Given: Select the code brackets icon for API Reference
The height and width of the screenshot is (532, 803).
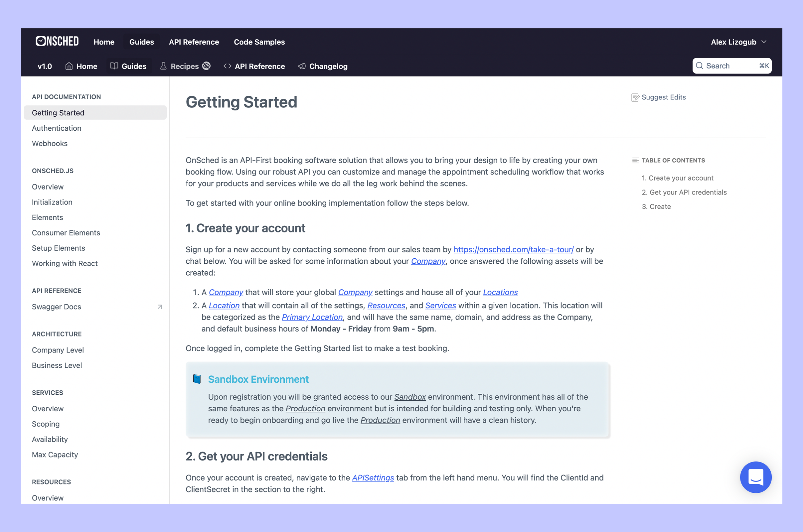Looking at the screenshot, I should pyautogui.click(x=227, y=66).
